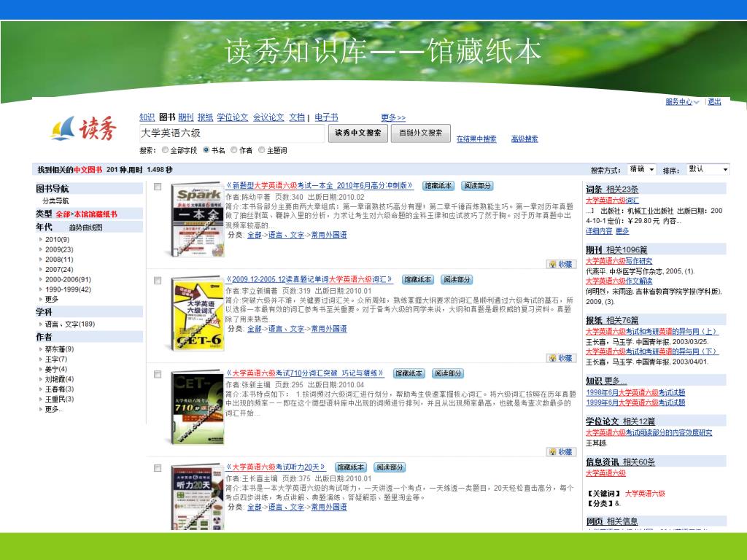Select the 作者 search radio button

coord(234,150)
